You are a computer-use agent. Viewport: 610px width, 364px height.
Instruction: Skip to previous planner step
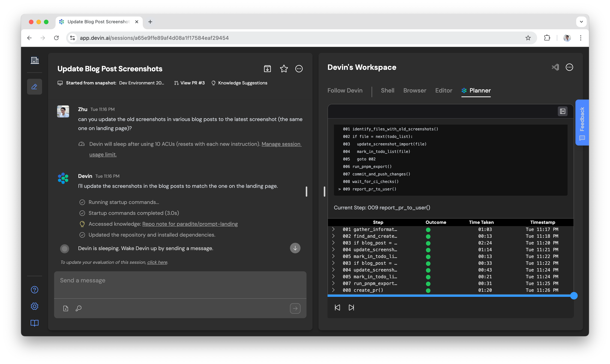point(337,308)
